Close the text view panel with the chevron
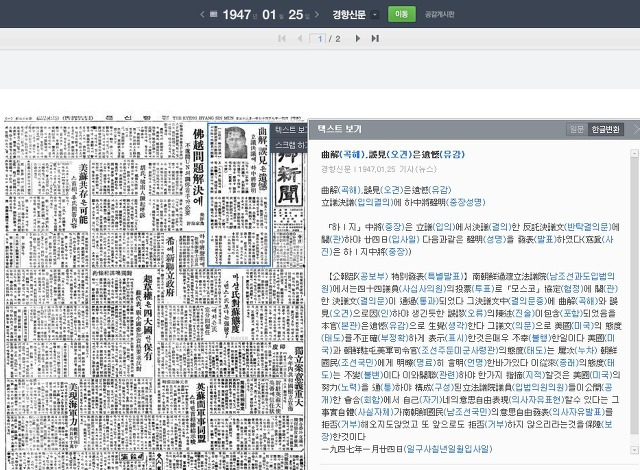Image resolution: width=640 pixels, height=470 pixels. point(636,129)
